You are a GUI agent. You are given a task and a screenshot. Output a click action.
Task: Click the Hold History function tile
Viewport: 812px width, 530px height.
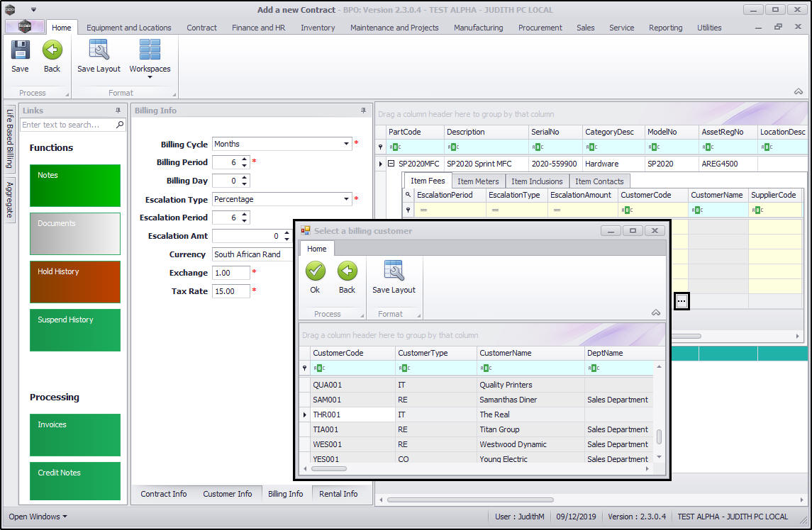[74, 282]
